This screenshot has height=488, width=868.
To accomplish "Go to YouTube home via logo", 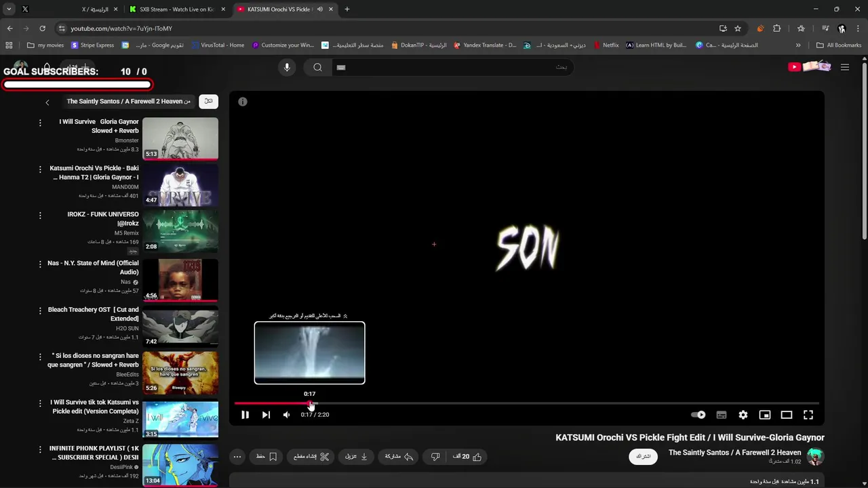I will pyautogui.click(x=810, y=66).
